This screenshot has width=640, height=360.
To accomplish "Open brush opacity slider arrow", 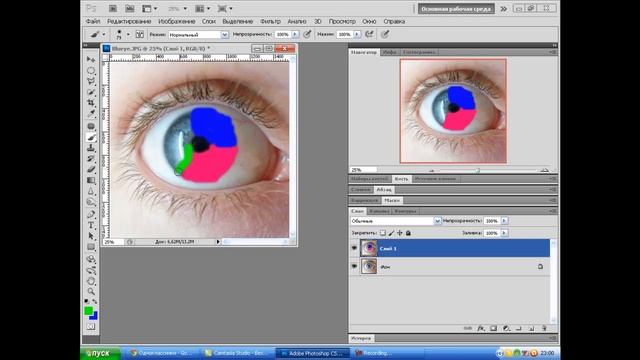I will coord(295,34).
